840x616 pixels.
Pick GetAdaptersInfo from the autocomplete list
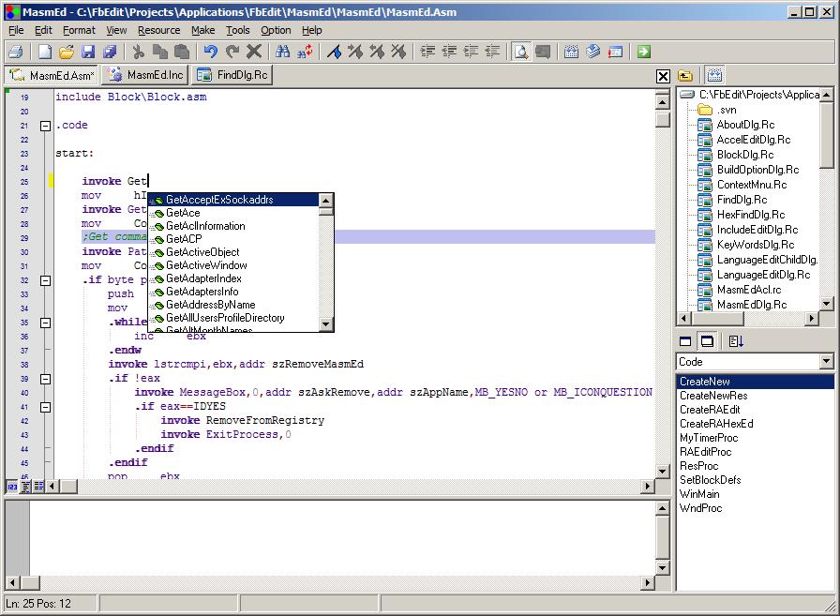pyautogui.click(x=202, y=292)
